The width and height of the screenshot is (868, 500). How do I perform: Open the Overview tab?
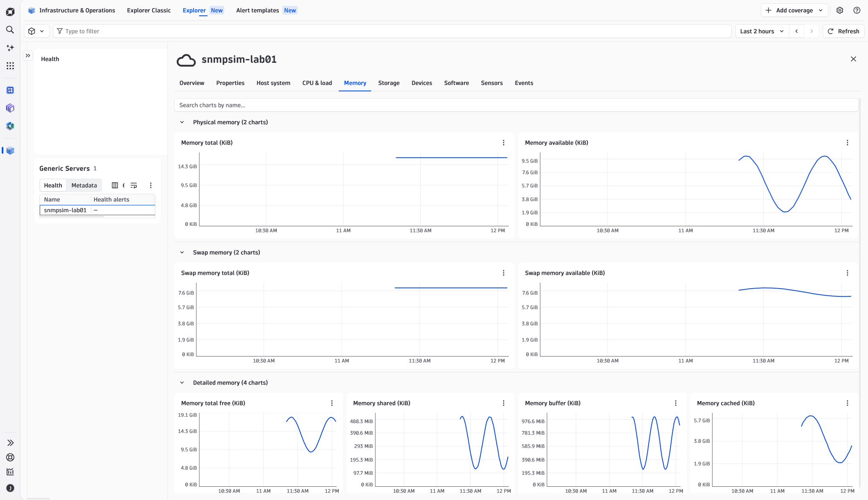pyautogui.click(x=192, y=83)
